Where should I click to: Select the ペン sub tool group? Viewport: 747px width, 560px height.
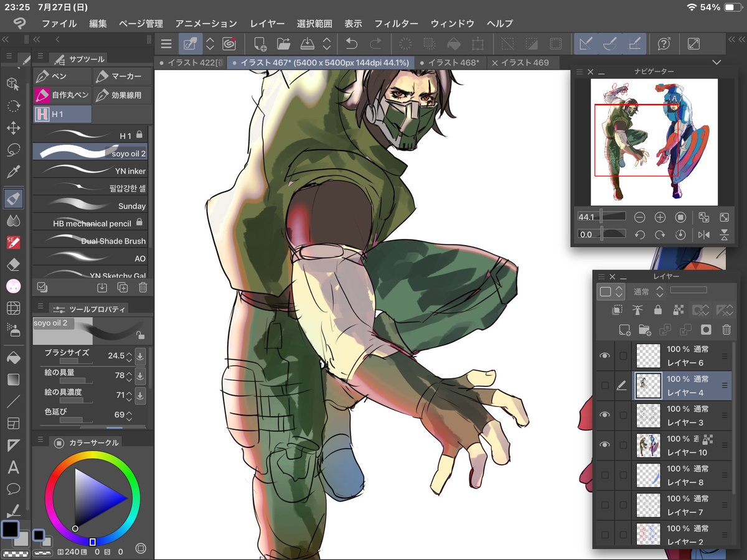pos(62,77)
